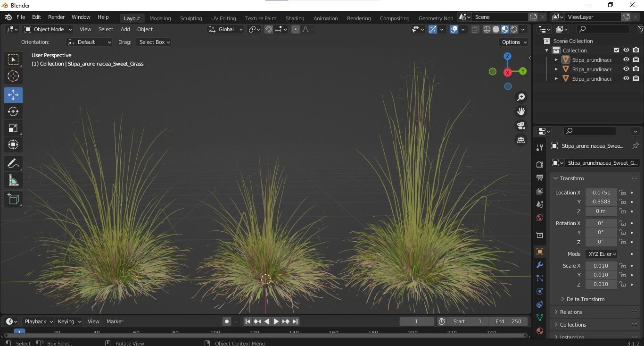Toggle X-ray display
Screen dimensions: 644x346
point(475,29)
